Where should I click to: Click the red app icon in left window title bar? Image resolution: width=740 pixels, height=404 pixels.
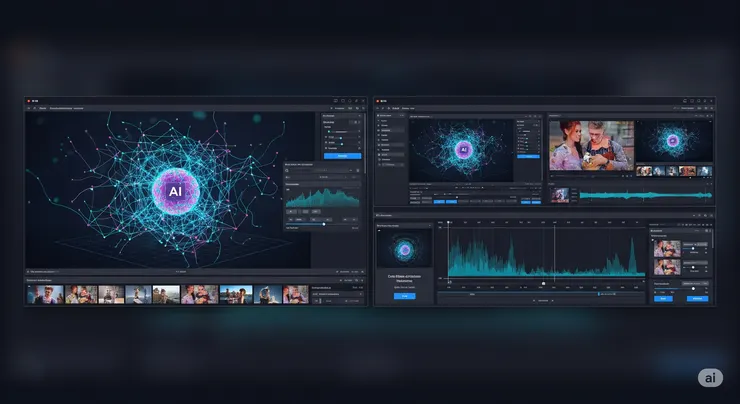(28, 101)
